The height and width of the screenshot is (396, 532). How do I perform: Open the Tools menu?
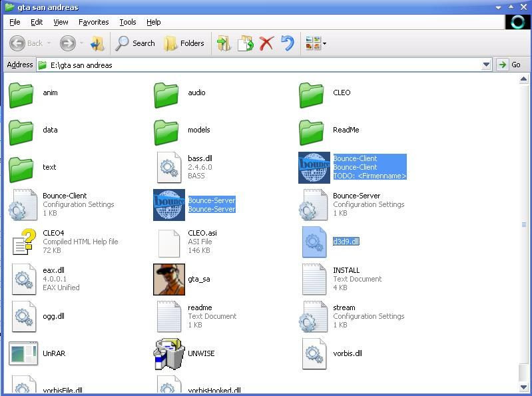[x=128, y=22]
